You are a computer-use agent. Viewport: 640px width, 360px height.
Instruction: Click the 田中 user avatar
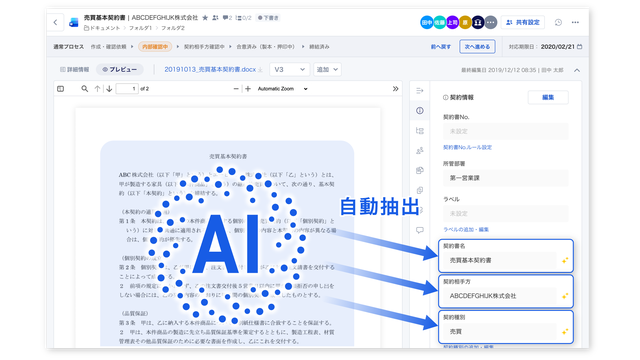click(427, 22)
